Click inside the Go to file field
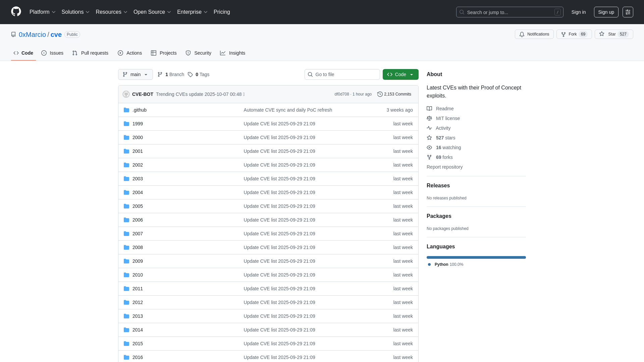Viewport: 644px width, 362px height. pyautogui.click(x=342, y=74)
